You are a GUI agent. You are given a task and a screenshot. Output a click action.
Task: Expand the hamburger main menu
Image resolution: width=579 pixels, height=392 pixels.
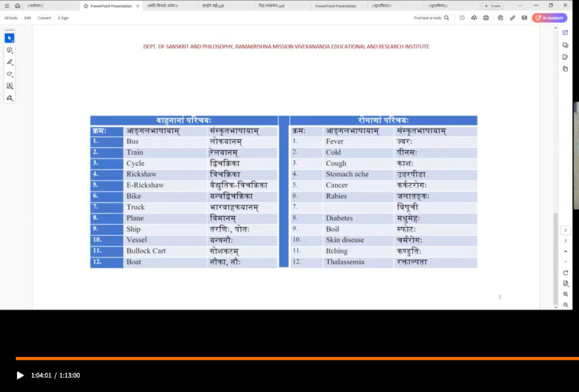(7, 6)
